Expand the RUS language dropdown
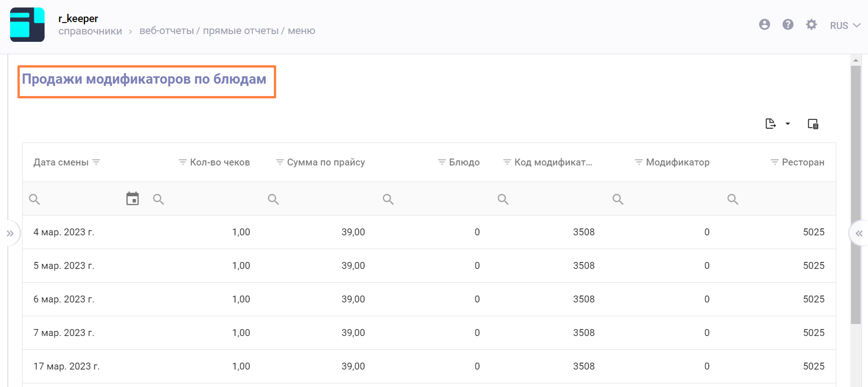This screenshot has width=868, height=387. 845,26
